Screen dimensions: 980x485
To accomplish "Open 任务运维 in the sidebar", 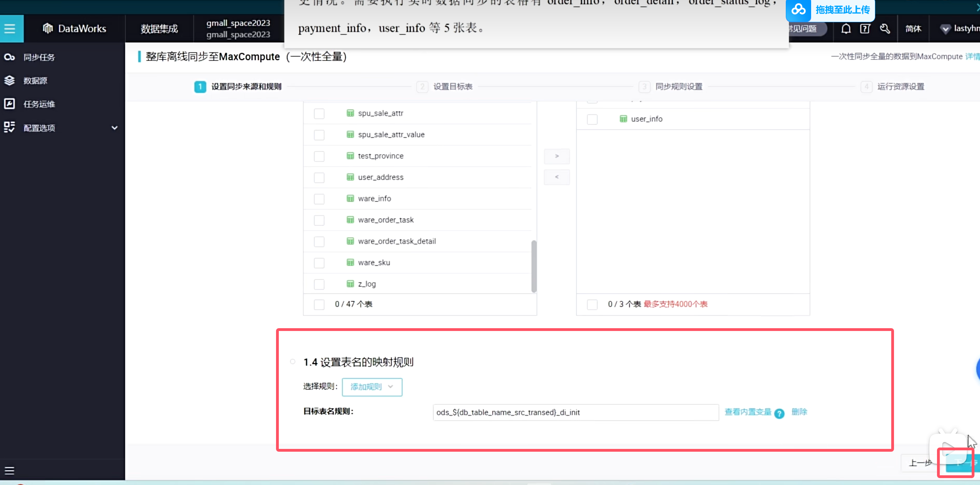I will 39,104.
